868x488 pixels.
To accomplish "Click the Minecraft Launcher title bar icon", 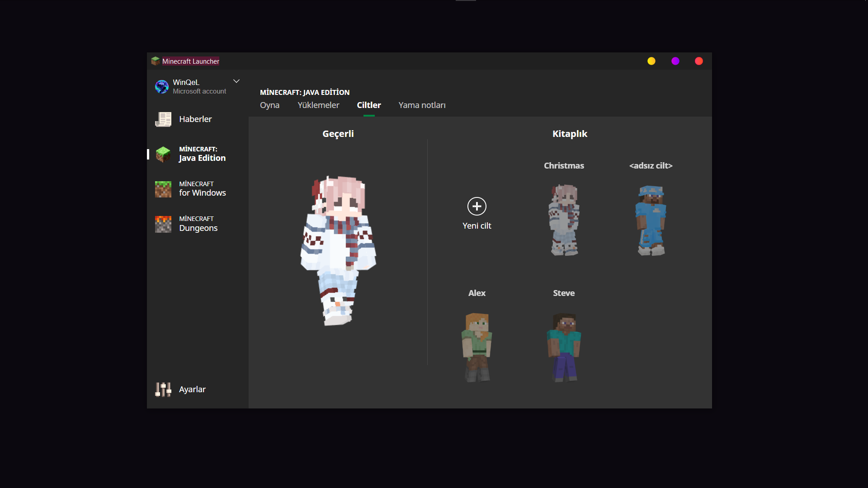I will [x=156, y=61].
